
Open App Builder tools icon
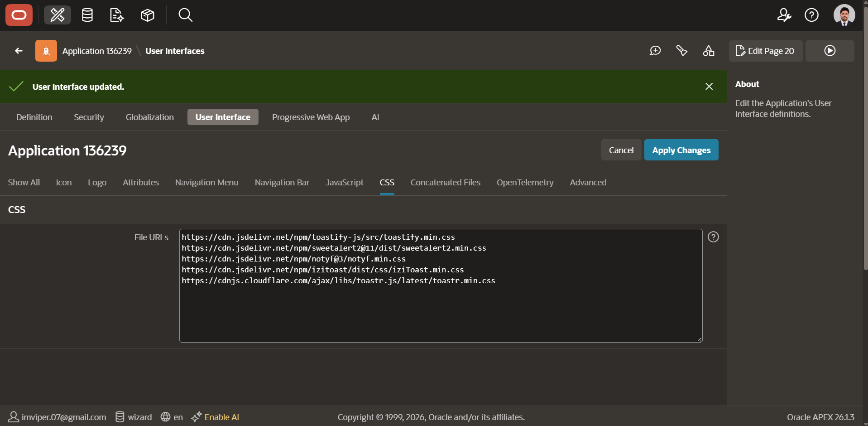(58, 15)
